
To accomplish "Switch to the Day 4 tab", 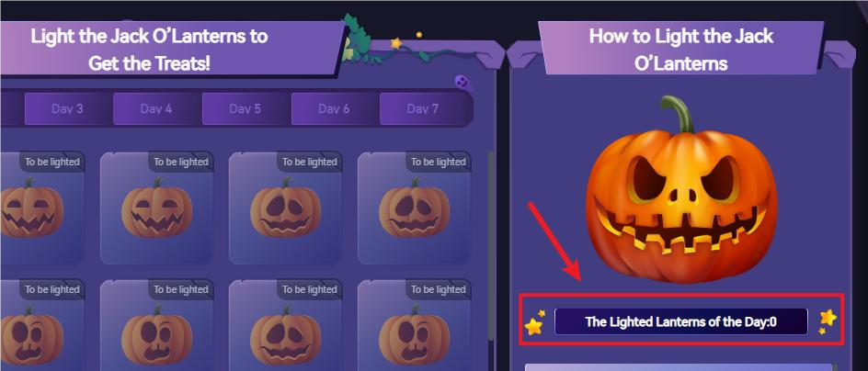I will [156, 108].
